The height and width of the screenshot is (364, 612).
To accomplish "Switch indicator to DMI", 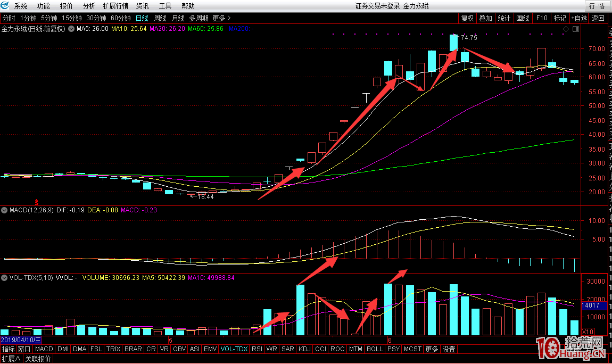I will (63, 349).
